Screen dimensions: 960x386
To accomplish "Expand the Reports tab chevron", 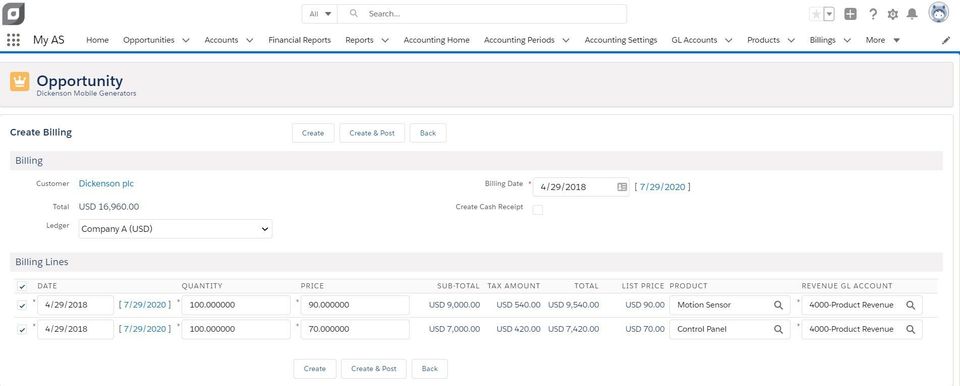I will 385,40.
